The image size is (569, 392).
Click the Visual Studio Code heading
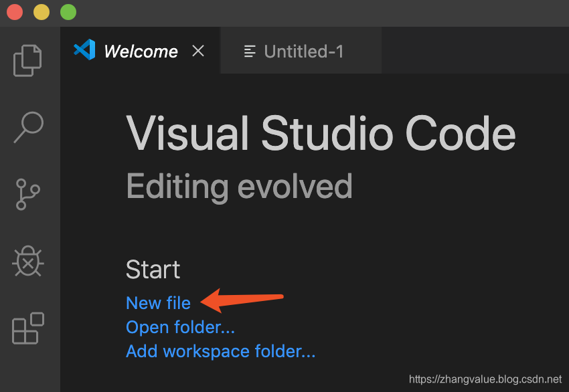(x=321, y=133)
